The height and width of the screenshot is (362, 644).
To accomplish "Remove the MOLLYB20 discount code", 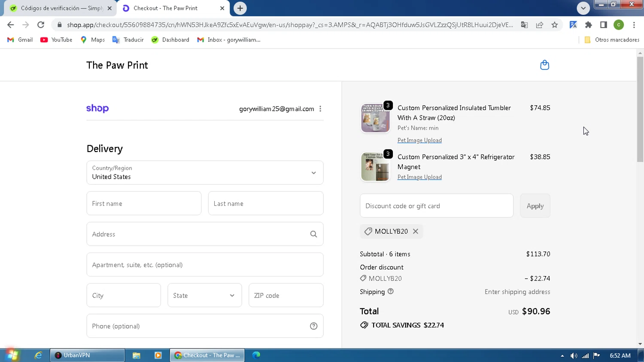I will pos(415,231).
